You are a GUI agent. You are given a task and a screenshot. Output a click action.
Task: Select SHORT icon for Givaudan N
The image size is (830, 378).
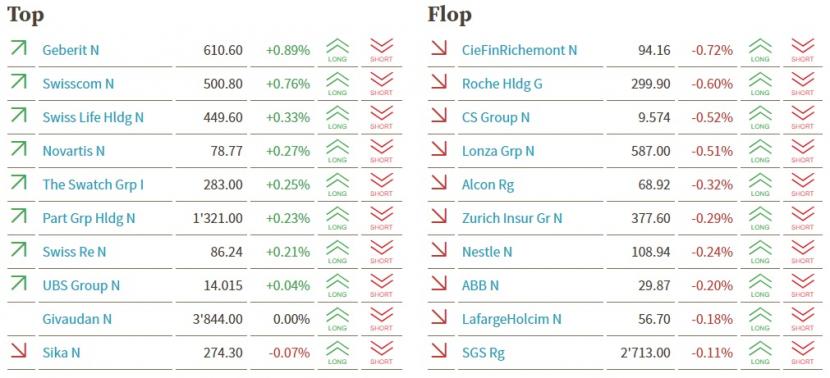tap(381, 319)
